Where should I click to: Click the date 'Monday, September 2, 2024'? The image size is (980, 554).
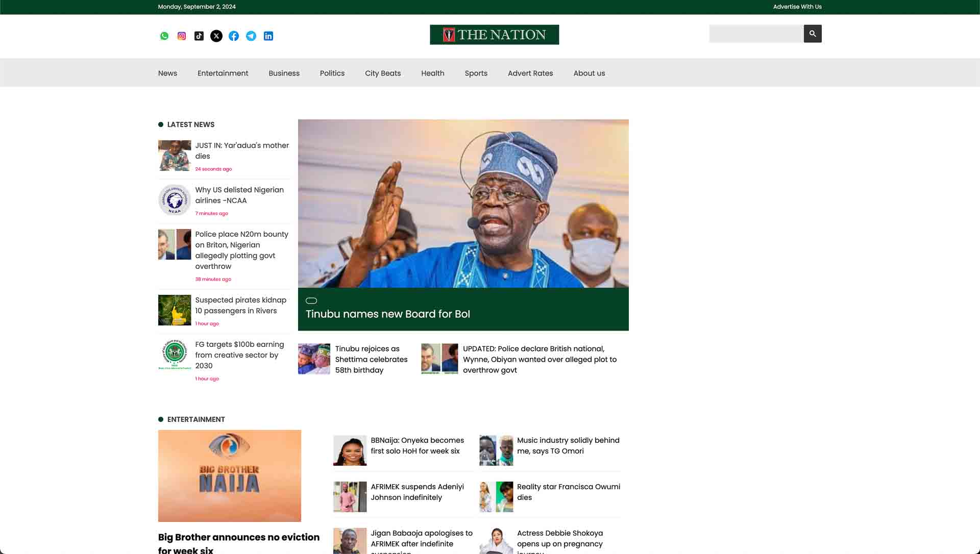[x=197, y=7]
